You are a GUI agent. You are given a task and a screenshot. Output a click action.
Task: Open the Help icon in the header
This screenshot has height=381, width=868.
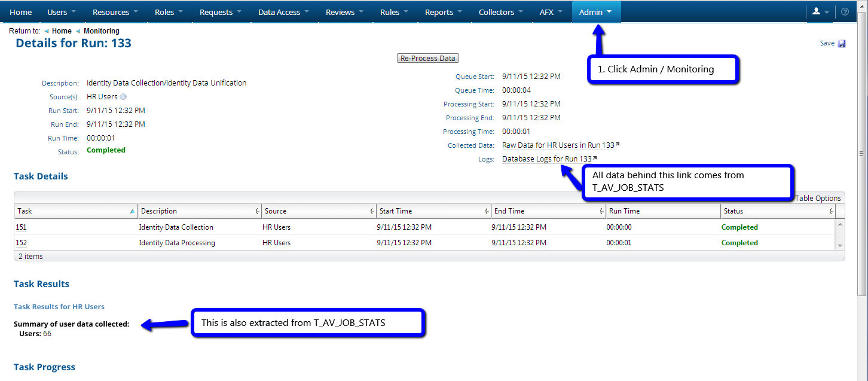click(845, 12)
